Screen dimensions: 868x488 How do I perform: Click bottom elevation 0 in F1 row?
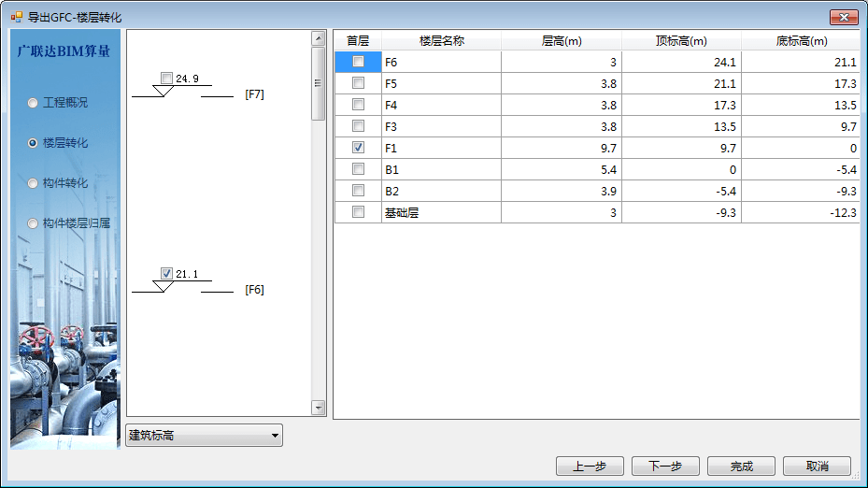(x=801, y=149)
